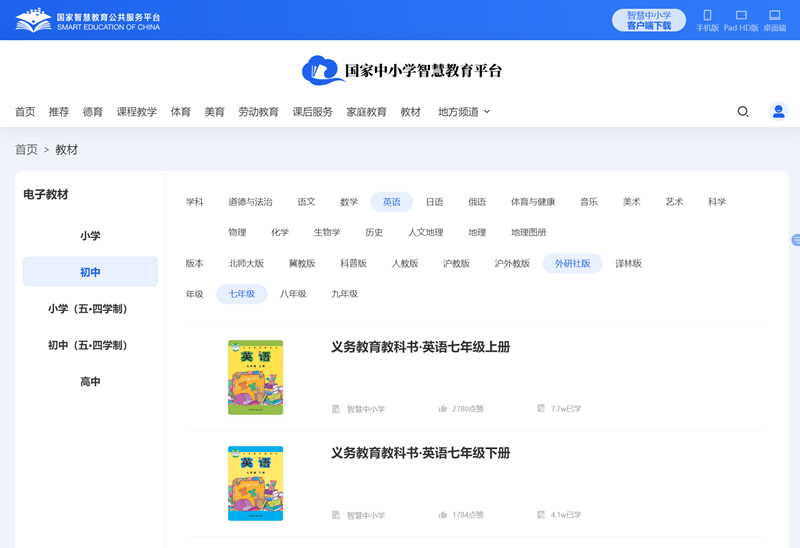Select 八年级 grade filter
The width and height of the screenshot is (800, 548).
[x=293, y=294]
